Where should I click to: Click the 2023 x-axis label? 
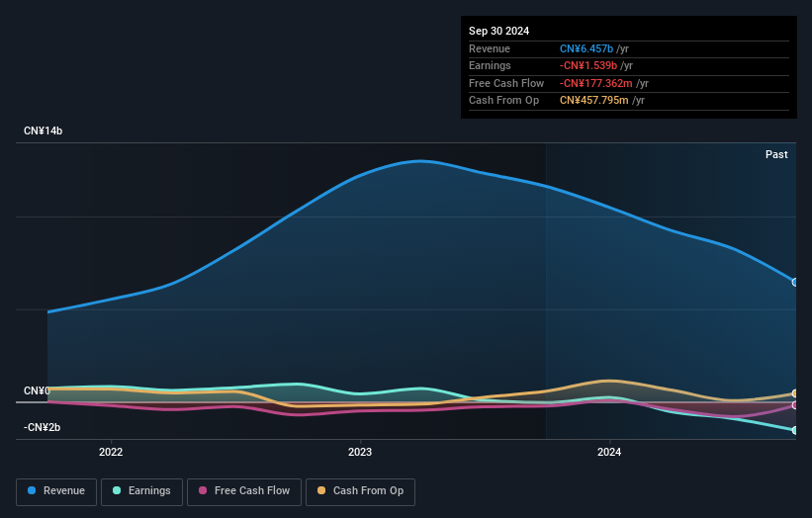(x=360, y=453)
